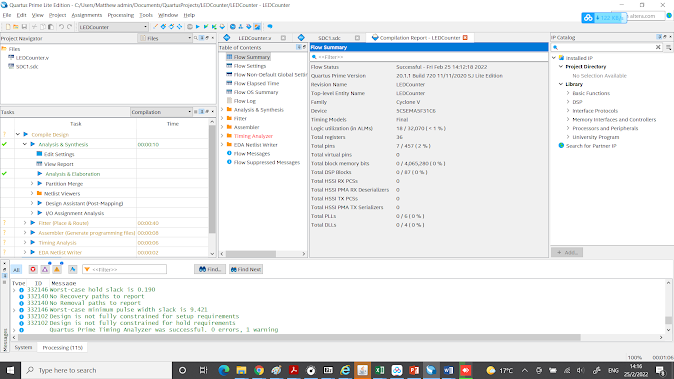Click the play icon beside Compile Design
The image size is (674, 379).
(x=26, y=134)
